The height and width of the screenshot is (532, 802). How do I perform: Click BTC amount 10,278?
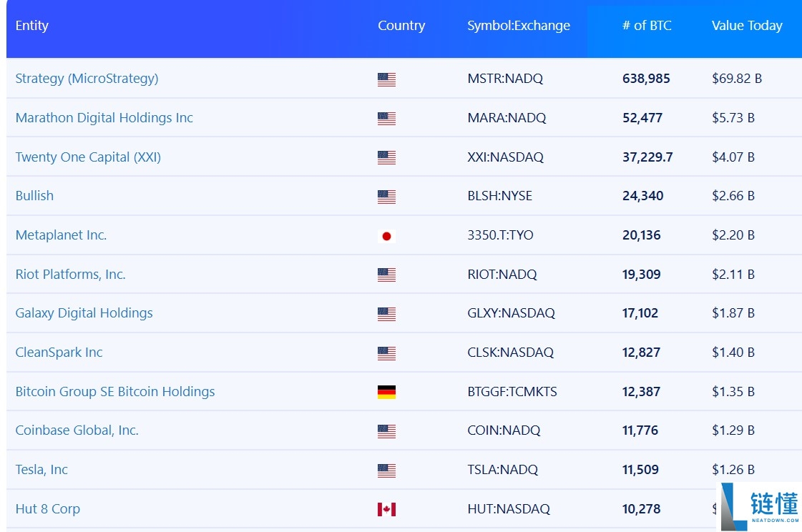(642, 509)
